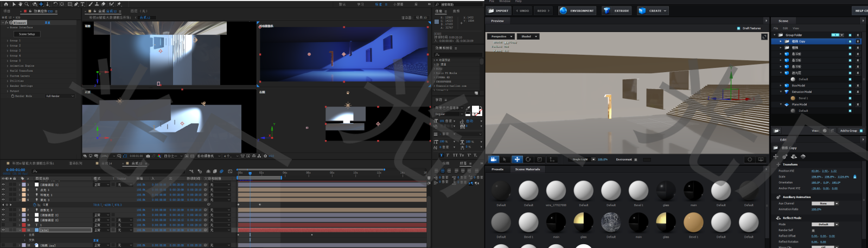This screenshot has height=248, width=868.
Task: Select the Type text tool
Action: [82, 4]
